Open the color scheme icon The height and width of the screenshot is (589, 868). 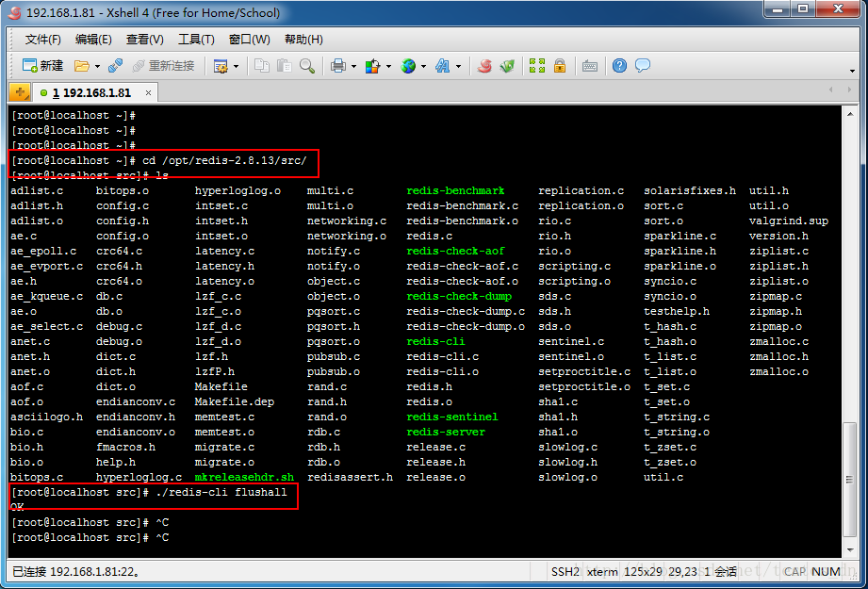pyautogui.click(x=372, y=66)
